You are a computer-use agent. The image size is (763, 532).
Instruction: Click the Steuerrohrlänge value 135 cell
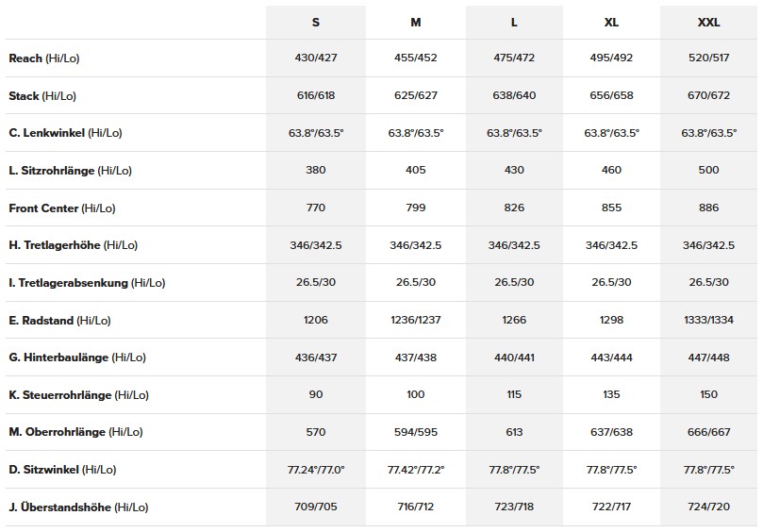tap(611, 395)
